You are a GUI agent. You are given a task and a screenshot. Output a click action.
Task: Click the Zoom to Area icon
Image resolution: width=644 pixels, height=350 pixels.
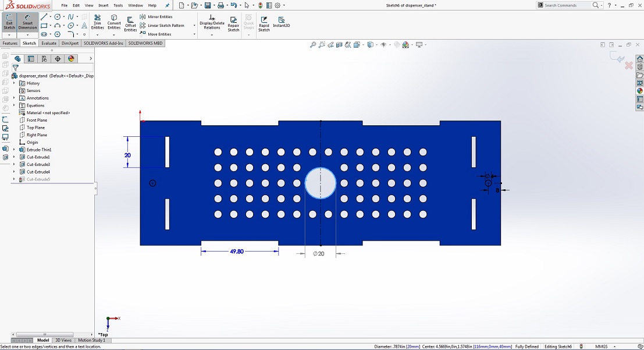tap(322, 44)
